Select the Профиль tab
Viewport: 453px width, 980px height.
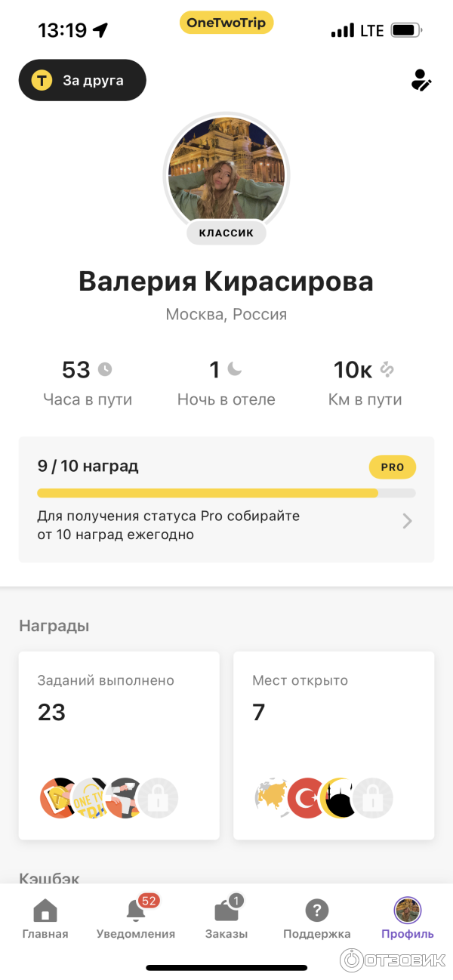pos(408,918)
